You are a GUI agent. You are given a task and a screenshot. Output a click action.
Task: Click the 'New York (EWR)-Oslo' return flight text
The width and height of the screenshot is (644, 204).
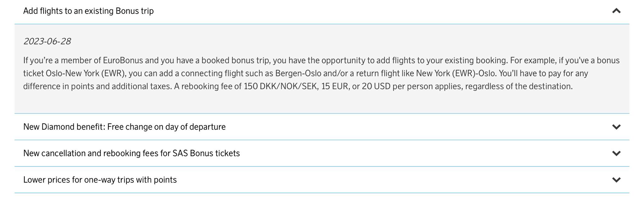click(x=456, y=73)
